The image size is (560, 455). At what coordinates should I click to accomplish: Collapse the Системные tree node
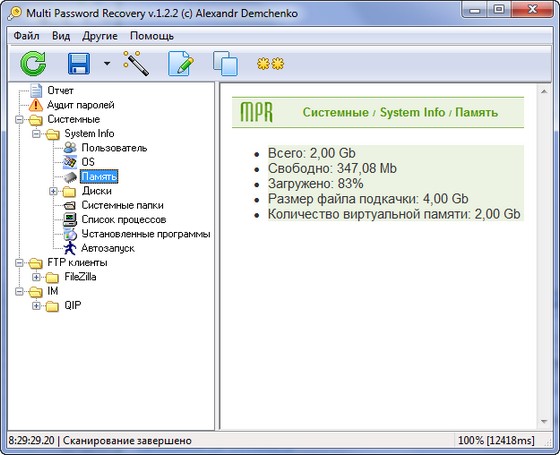pyautogui.click(x=19, y=119)
